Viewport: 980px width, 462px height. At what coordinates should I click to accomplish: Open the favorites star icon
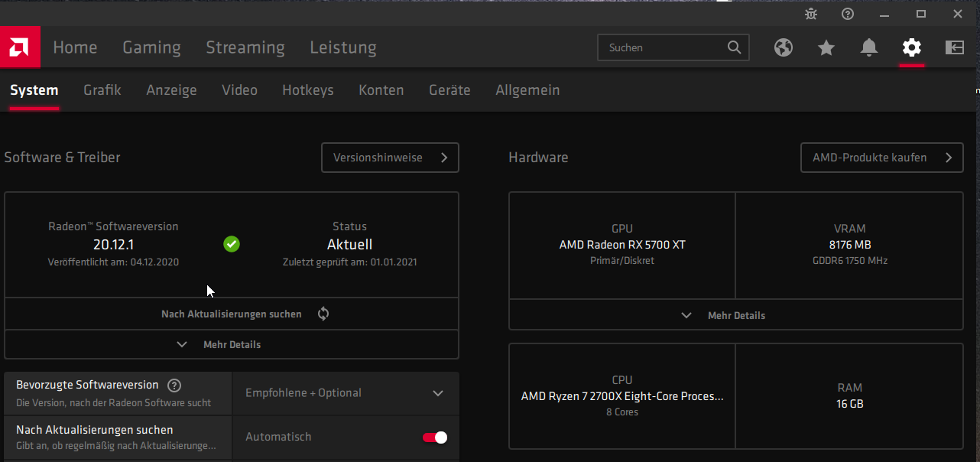pyautogui.click(x=826, y=47)
